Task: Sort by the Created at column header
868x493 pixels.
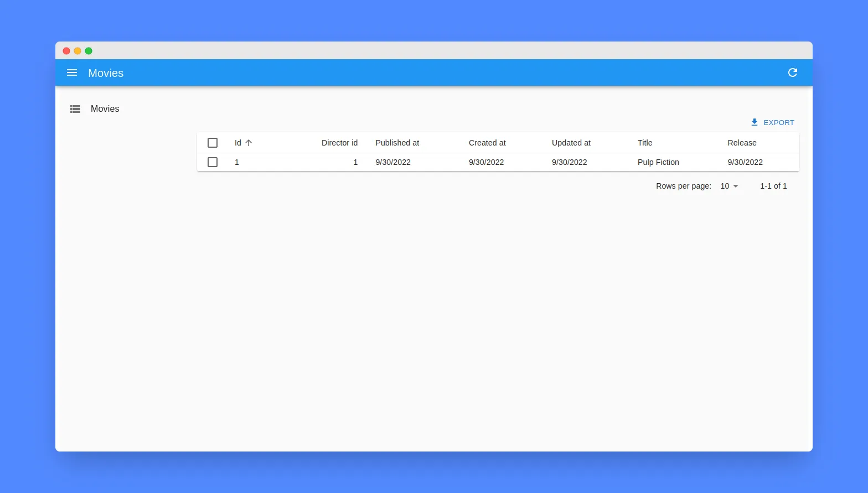Action: tap(487, 143)
